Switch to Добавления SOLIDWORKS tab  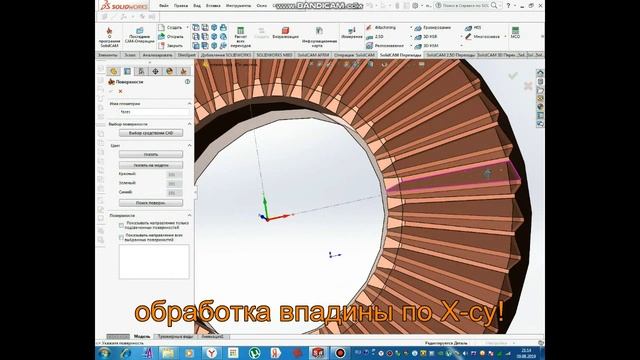pos(226,55)
